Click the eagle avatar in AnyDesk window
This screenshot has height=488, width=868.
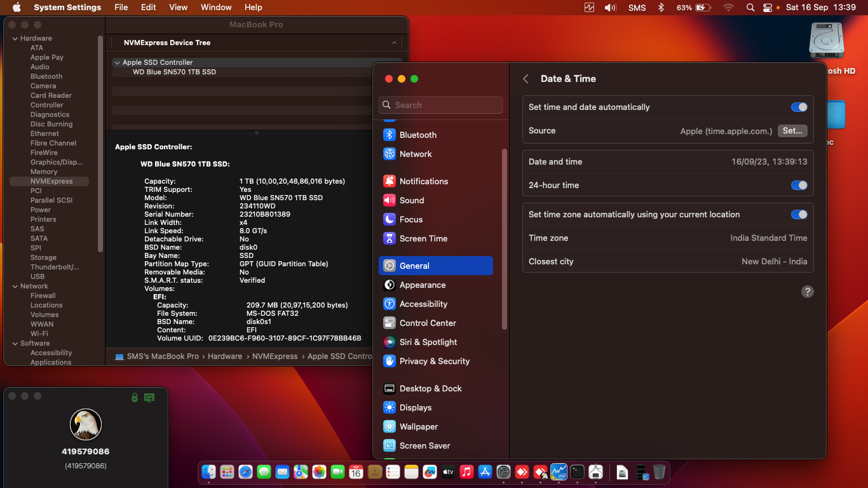pos(86,425)
